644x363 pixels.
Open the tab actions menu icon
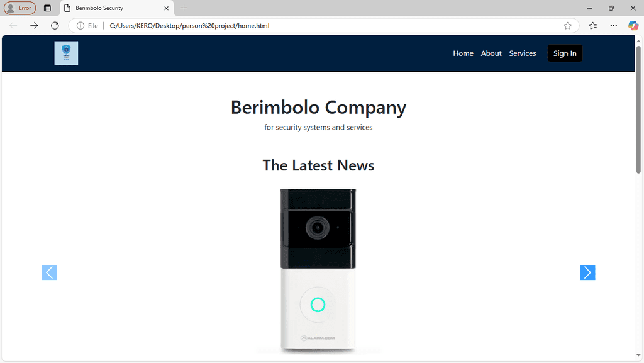(47, 8)
